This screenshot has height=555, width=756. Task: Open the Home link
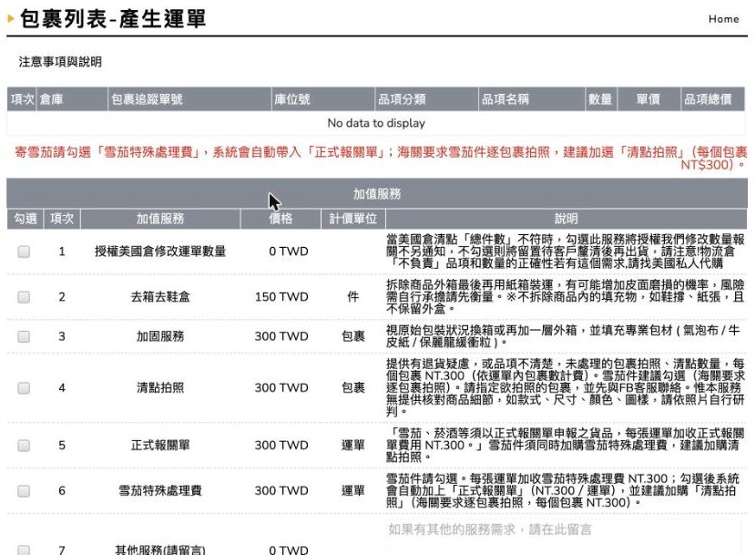[723, 19]
